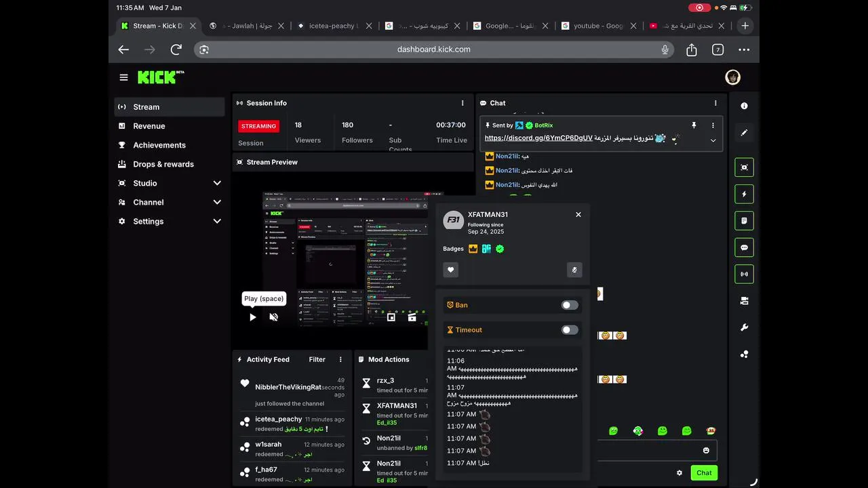Click the browser share icon
The height and width of the screenshot is (488, 868).
[692, 49]
